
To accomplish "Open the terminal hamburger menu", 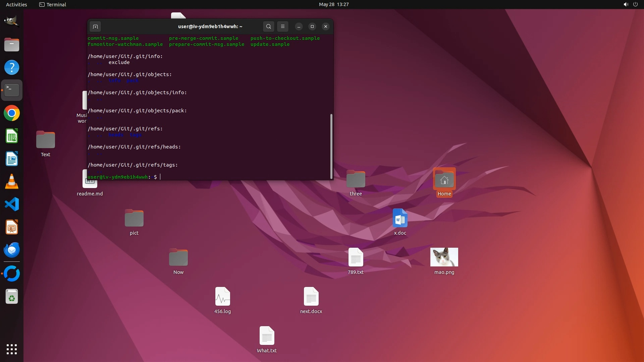I will 283,26.
